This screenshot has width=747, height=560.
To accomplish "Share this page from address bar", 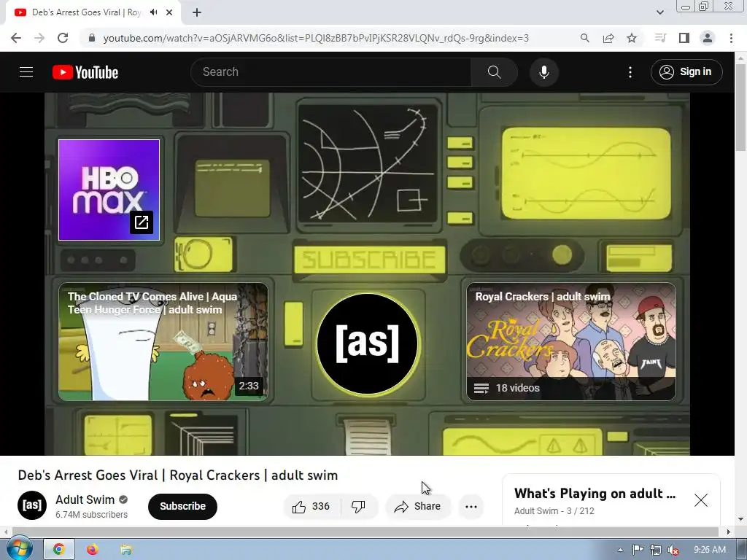I will click(608, 38).
